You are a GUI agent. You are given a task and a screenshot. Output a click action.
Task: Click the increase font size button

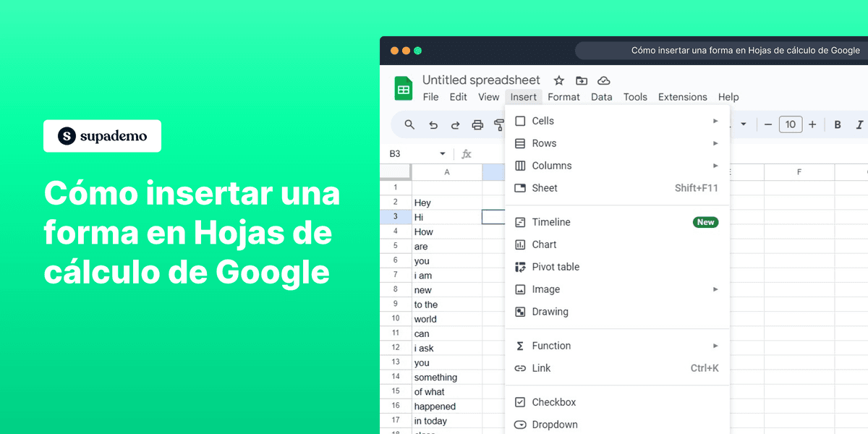[x=812, y=124]
